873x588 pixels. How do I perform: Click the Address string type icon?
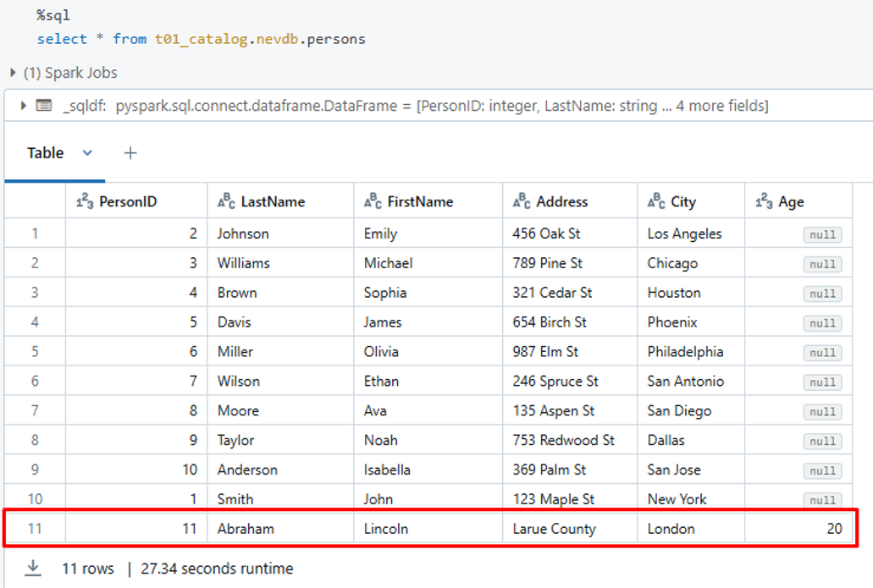point(522,201)
